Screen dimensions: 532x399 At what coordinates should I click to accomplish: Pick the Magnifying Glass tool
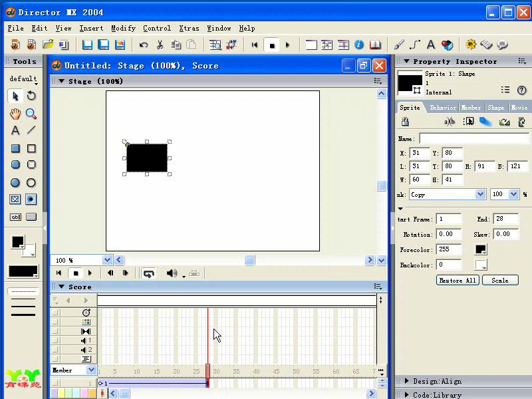[x=31, y=114]
